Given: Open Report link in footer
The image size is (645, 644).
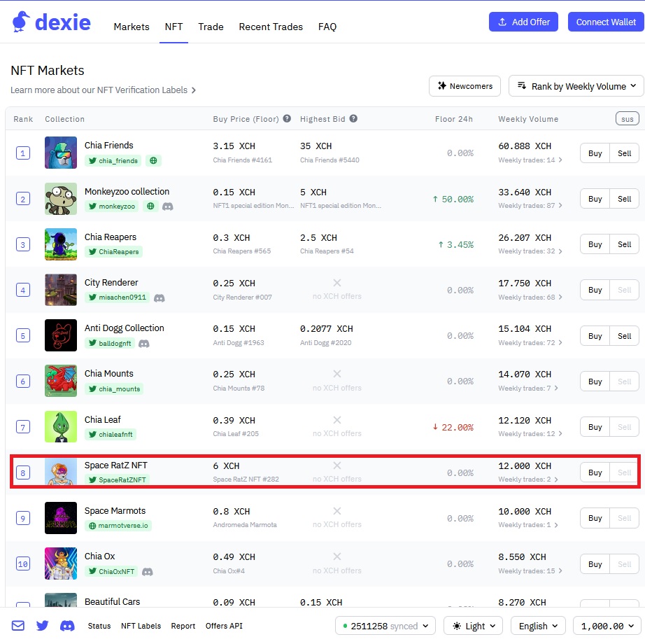Looking at the screenshot, I should click(183, 626).
